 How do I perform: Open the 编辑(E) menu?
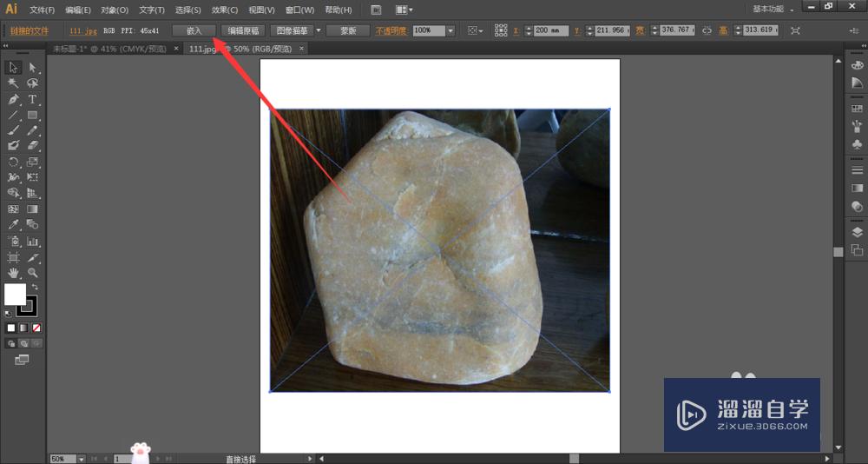[78, 10]
